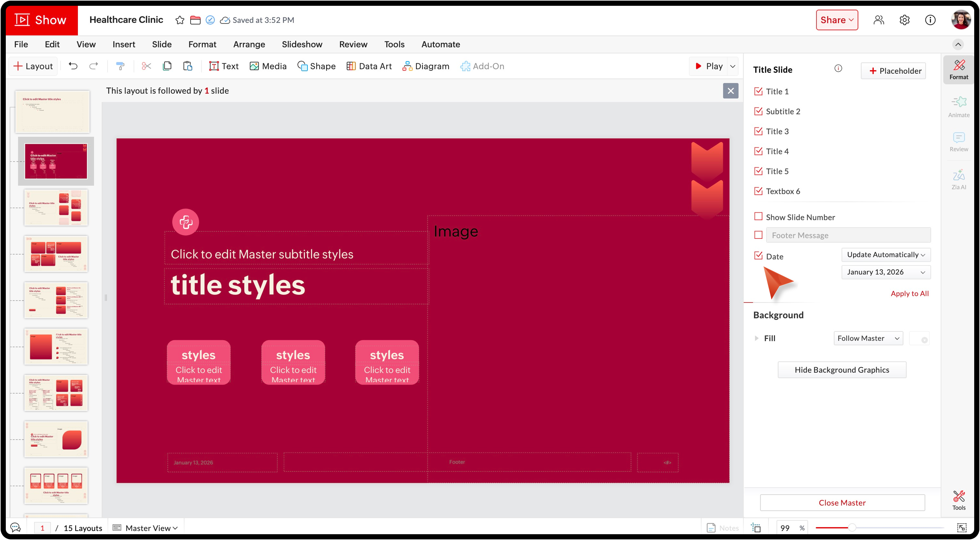980x540 pixels.
Task: Enable Show Slide Number checkbox
Action: (758, 217)
